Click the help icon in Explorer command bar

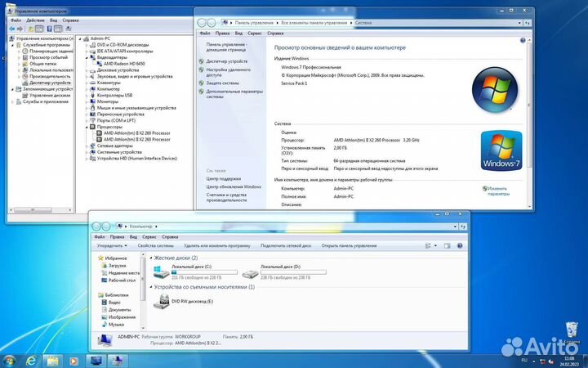[x=460, y=245]
